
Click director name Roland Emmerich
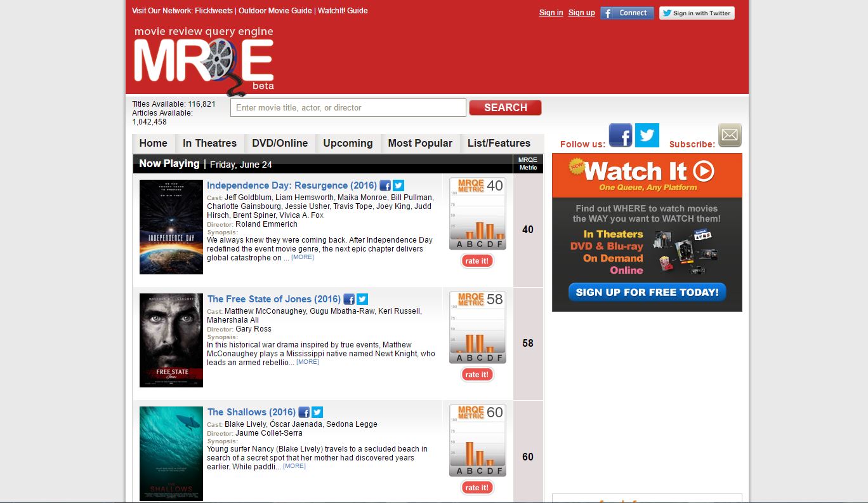click(266, 224)
